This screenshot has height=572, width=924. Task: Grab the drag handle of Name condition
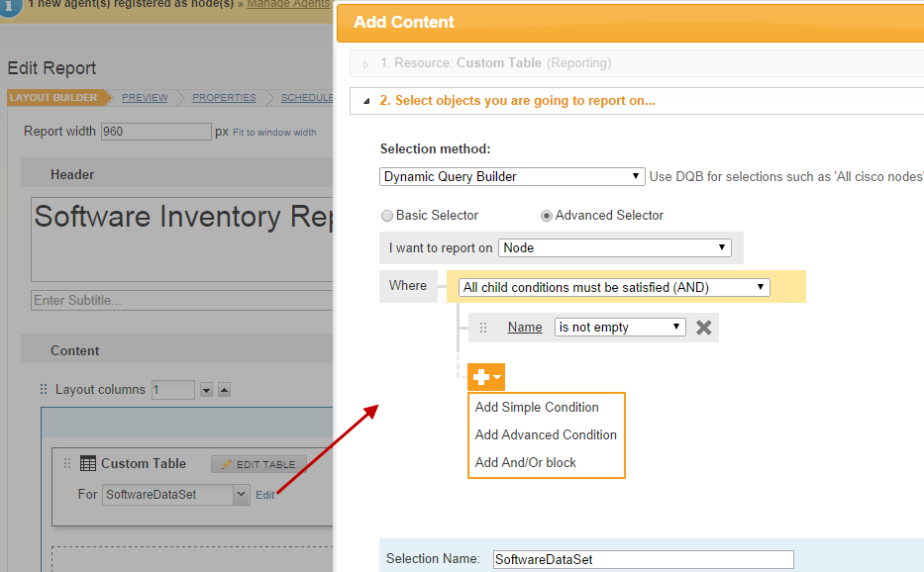point(483,328)
